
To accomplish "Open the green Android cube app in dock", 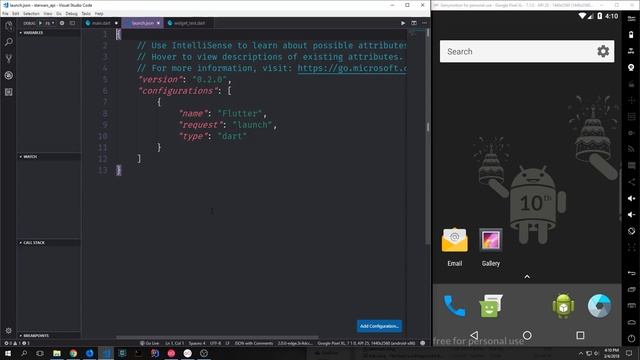I will (x=563, y=306).
